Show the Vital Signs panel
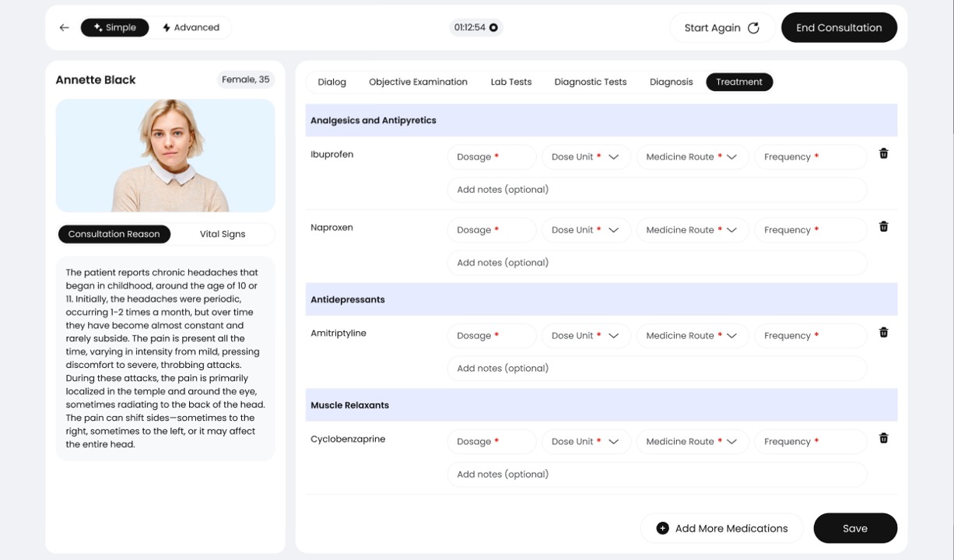The height and width of the screenshot is (560, 954). [x=223, y=234]
